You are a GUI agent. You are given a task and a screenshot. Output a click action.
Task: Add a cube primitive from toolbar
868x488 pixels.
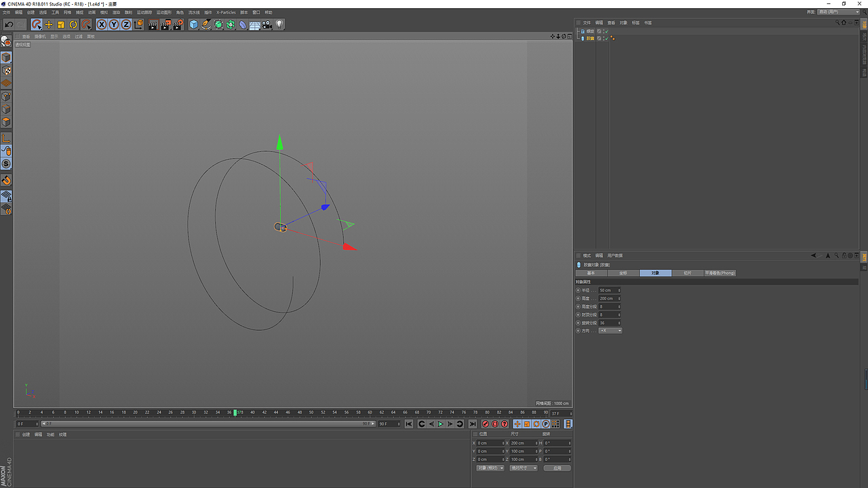194,24
